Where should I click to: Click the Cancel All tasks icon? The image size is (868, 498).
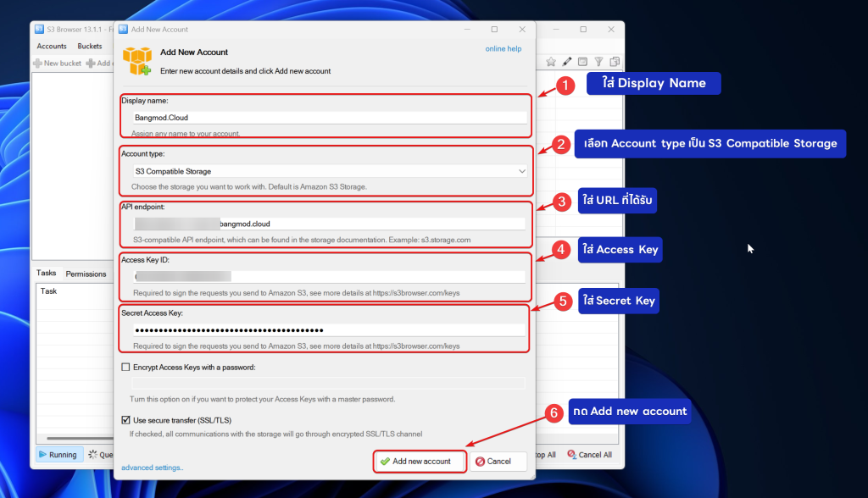click(x=572, y=455)
